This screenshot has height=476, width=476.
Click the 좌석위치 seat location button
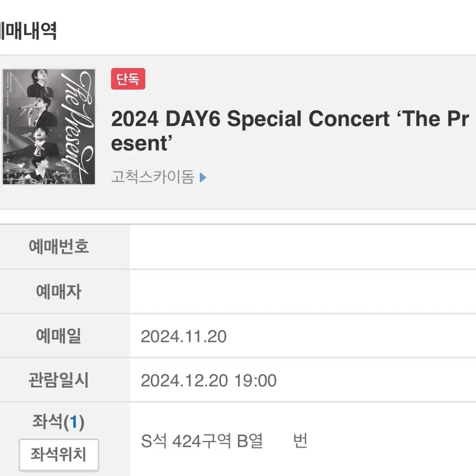pos(59,454)
